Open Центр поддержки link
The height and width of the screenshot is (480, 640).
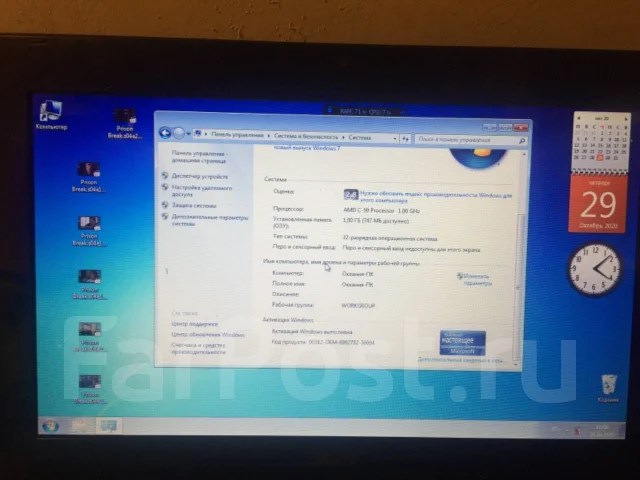(195, 324)
